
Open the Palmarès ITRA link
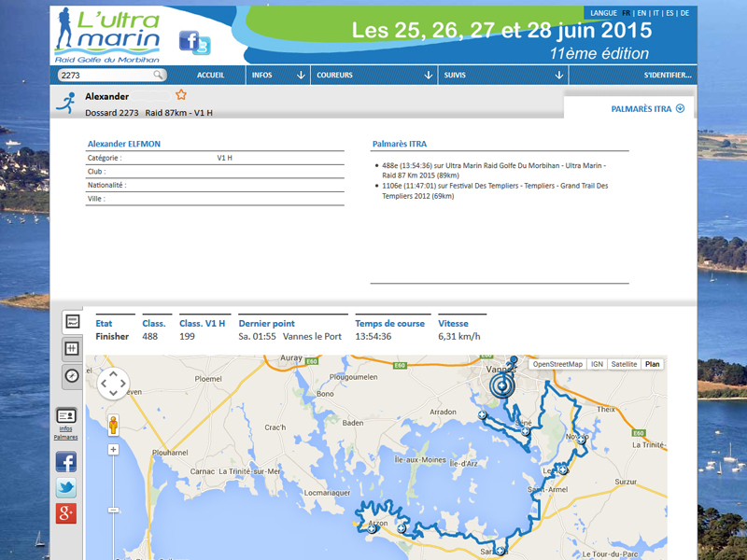pyautogui.click(x=647, y=109)
